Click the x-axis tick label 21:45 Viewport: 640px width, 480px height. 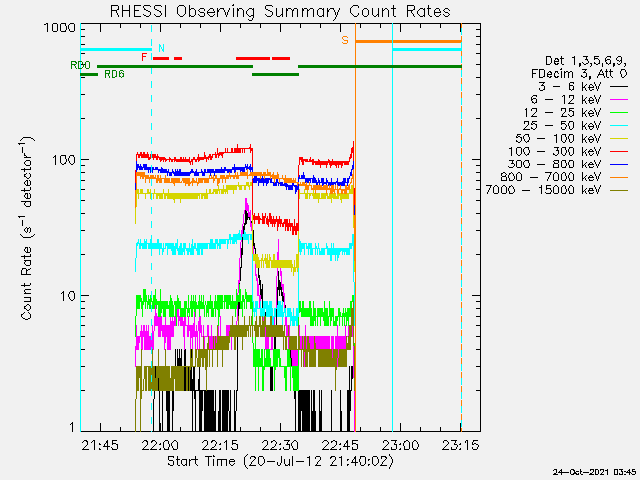100,445
